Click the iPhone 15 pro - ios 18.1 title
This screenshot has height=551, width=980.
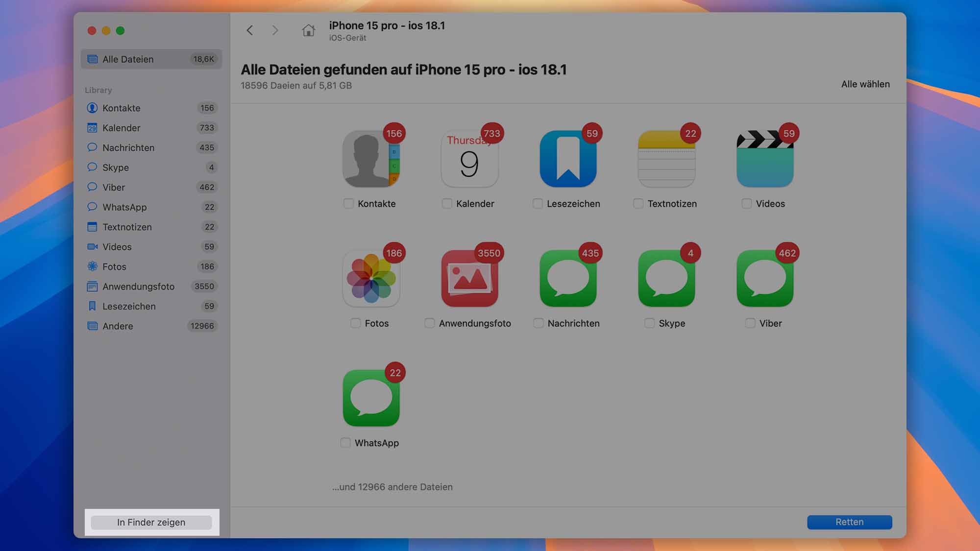[387, 25]
